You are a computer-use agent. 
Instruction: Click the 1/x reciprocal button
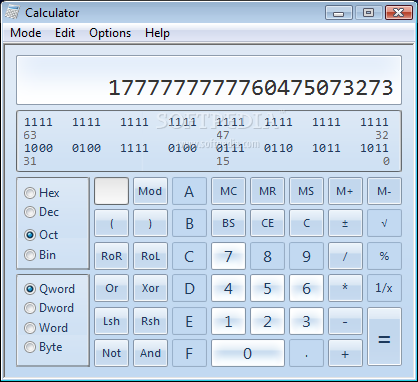click(x=384, y=288)
